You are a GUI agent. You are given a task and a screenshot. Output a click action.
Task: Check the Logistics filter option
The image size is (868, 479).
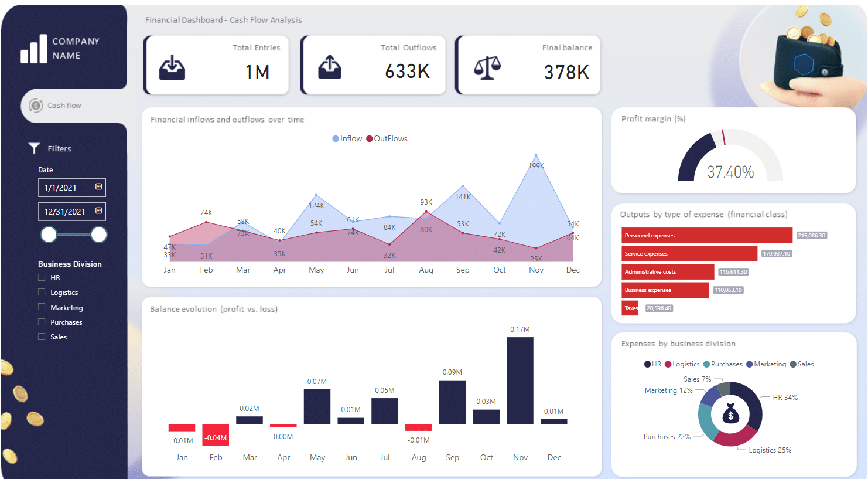point(41,292)
